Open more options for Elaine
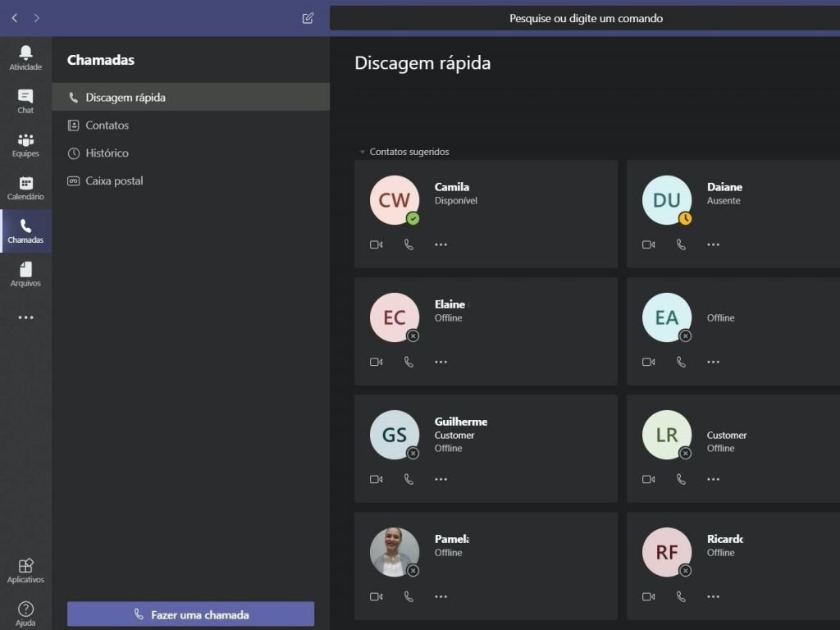This screenshot has width=840, height=630. (x=441, y=362)
